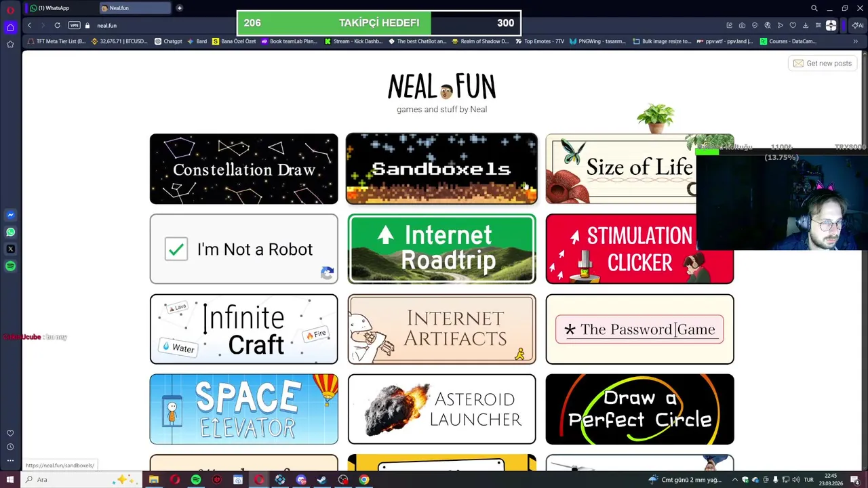Viewport: 868px width, 488px height.
Task: Open the TFT Meta Tier List bookmark
Action: (x=56, y=41)
